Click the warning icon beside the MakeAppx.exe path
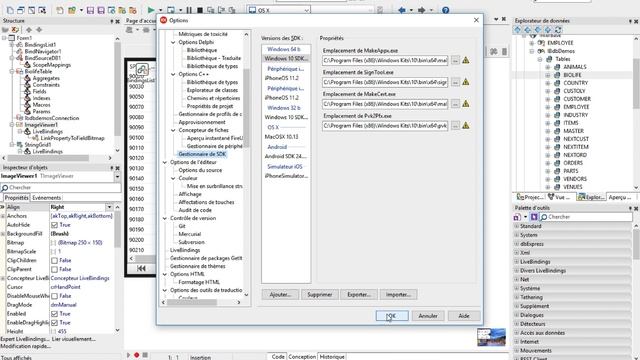 point(465,60)
